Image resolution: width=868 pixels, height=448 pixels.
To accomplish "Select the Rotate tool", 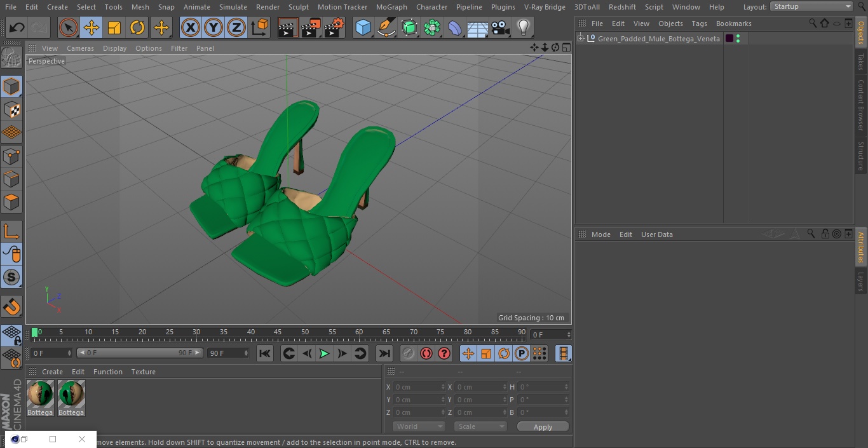I will tap(137, 27).
